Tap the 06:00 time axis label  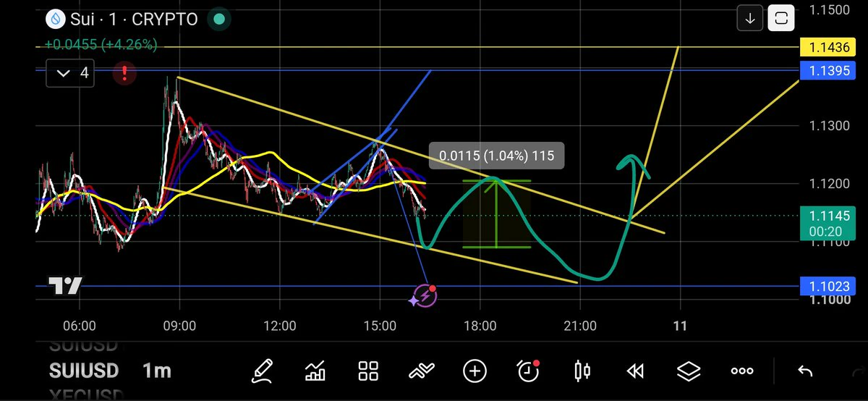pos(80,326)
